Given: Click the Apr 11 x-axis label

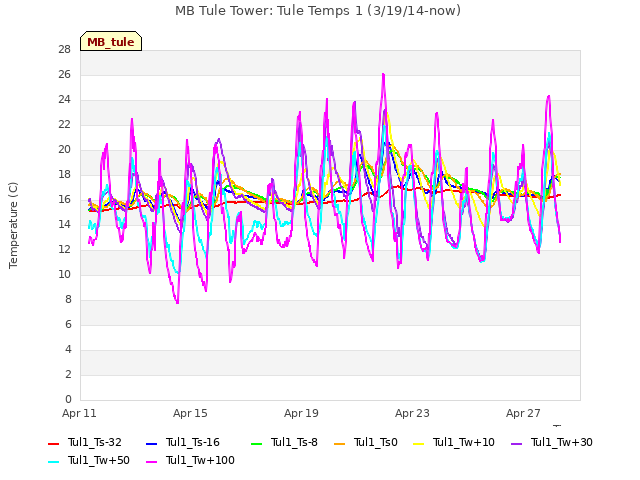Looking at the screenshot, I should point(79,413).
